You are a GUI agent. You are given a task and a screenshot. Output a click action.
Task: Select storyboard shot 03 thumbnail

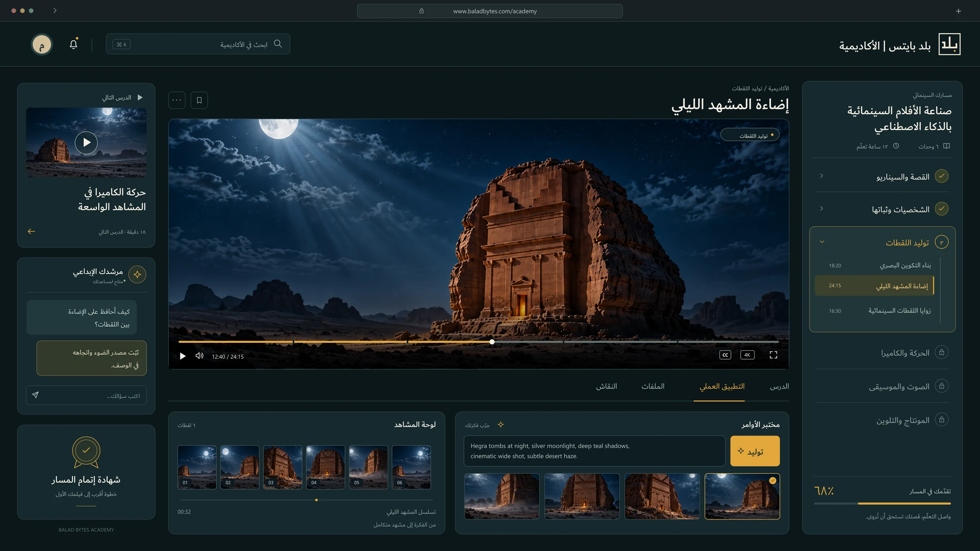[x=283, y=467]
